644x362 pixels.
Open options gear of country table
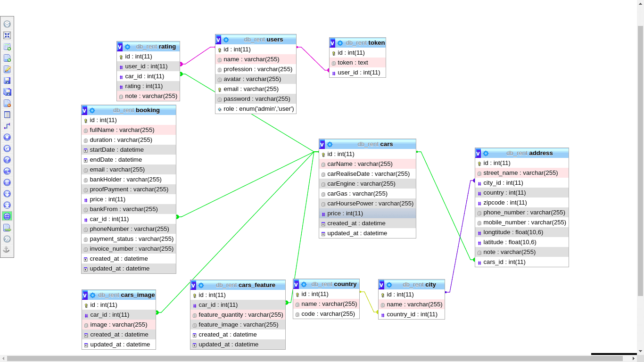pos(304,284)
